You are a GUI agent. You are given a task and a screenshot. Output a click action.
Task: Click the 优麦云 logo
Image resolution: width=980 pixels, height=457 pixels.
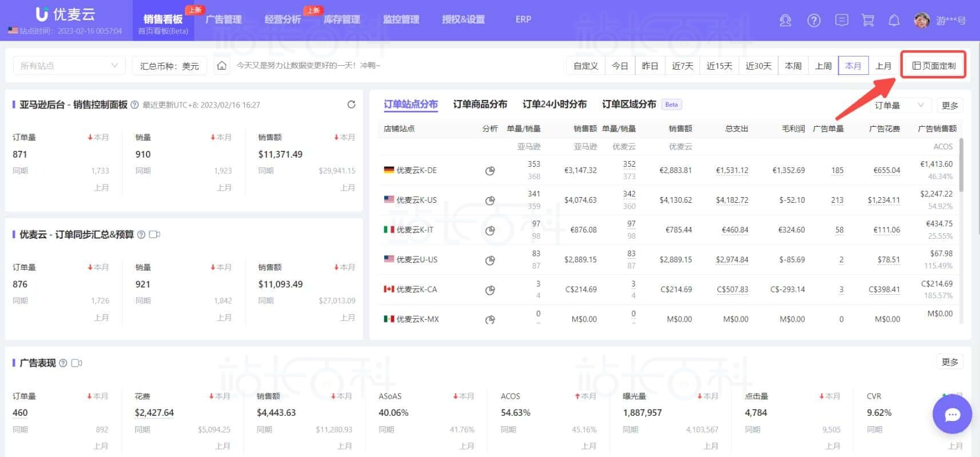tap(65, 14)
